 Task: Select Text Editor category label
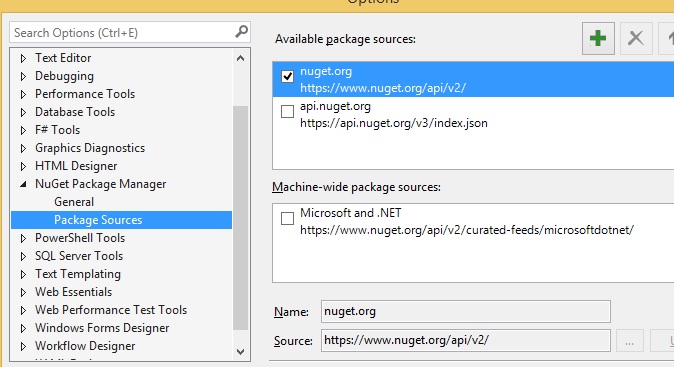point(63,58)
